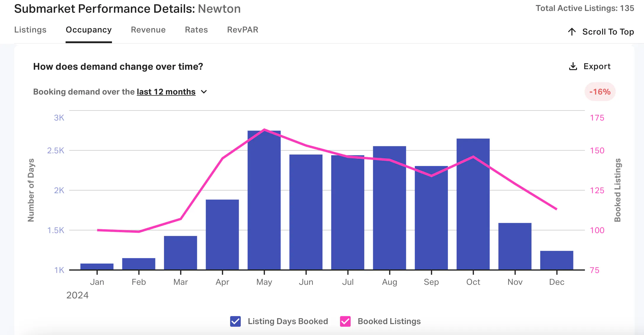Click the 2.5K label on left axis
The width and height of the screenshot is (644, 335).
point(56,151)
